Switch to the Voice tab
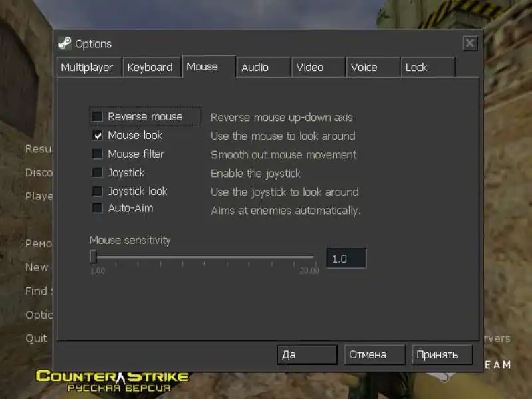 (x=373, y=67)
